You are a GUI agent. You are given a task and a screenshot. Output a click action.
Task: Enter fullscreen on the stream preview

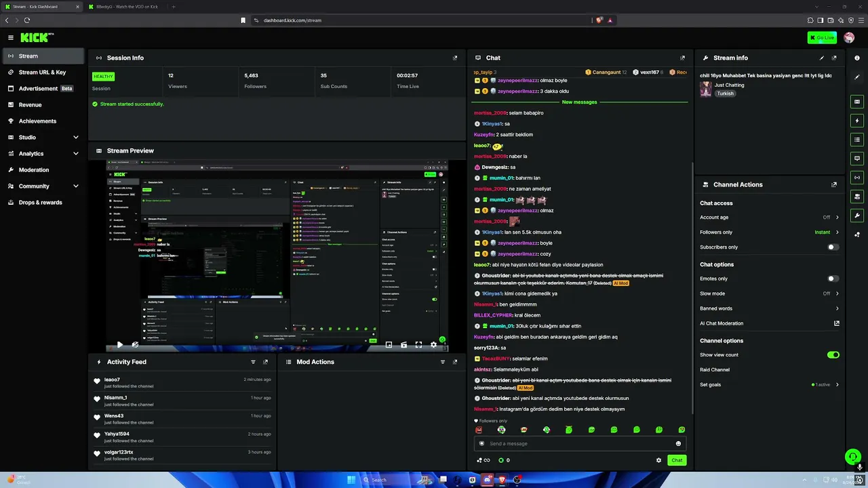click(x=418, y=345)
